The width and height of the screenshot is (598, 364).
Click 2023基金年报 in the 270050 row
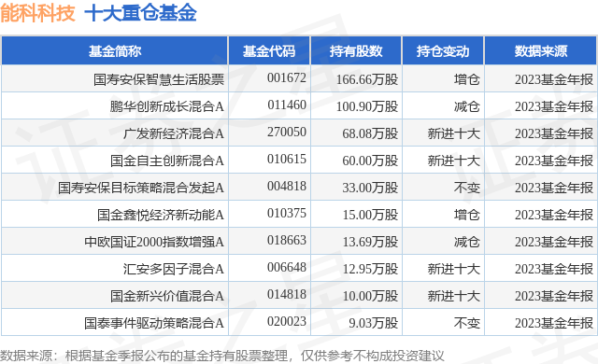point(554,133)
